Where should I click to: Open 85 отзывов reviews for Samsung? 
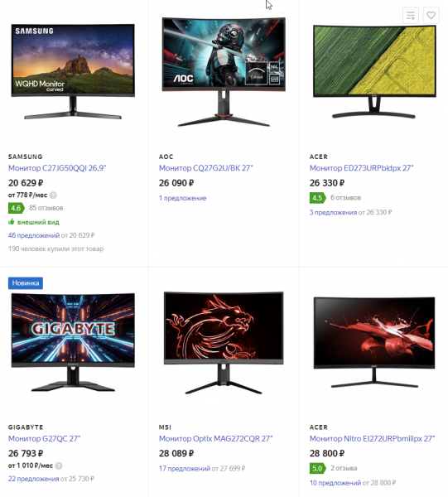point(46,208)
